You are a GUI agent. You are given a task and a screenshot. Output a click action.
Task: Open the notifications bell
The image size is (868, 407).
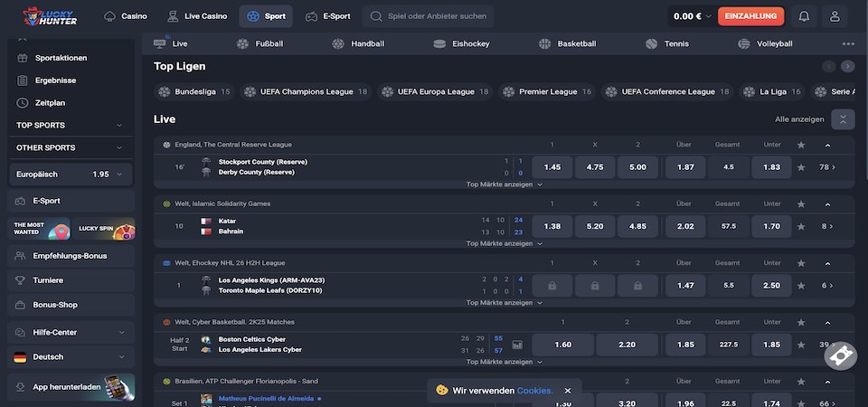tap(804, 16)
